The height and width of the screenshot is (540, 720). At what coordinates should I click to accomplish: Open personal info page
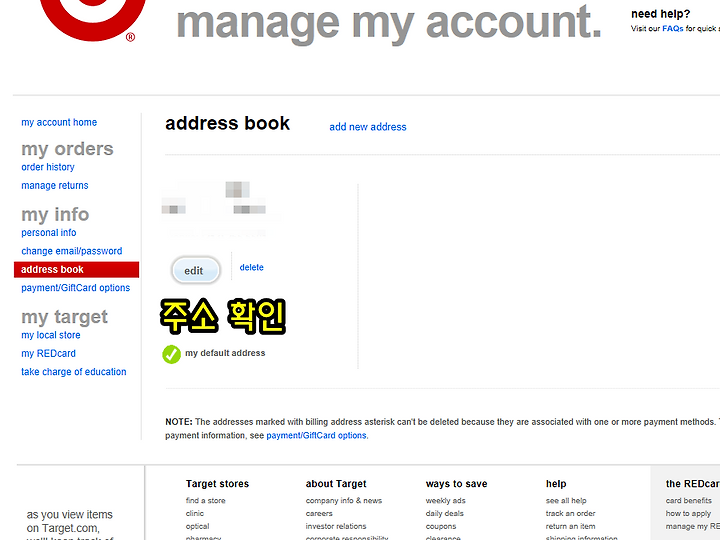click(49, 233)
